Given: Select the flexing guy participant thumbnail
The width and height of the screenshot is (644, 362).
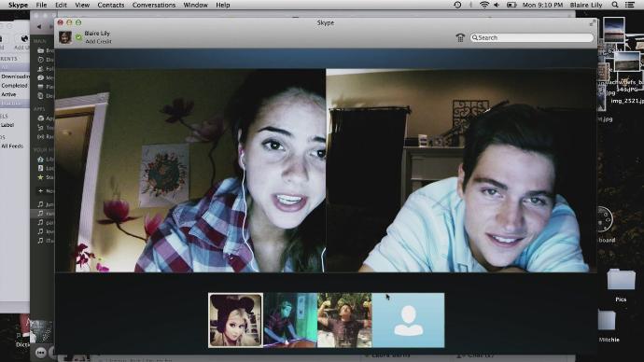Looking at the screenshot, I should [x=344, y=320].
